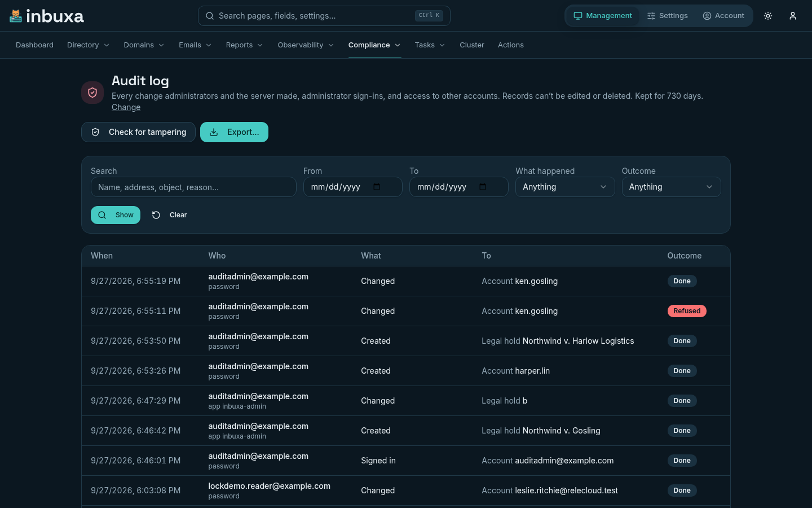812x508 pixels.
Task: Focus the audit log Search field
Action: pos(193,187)
